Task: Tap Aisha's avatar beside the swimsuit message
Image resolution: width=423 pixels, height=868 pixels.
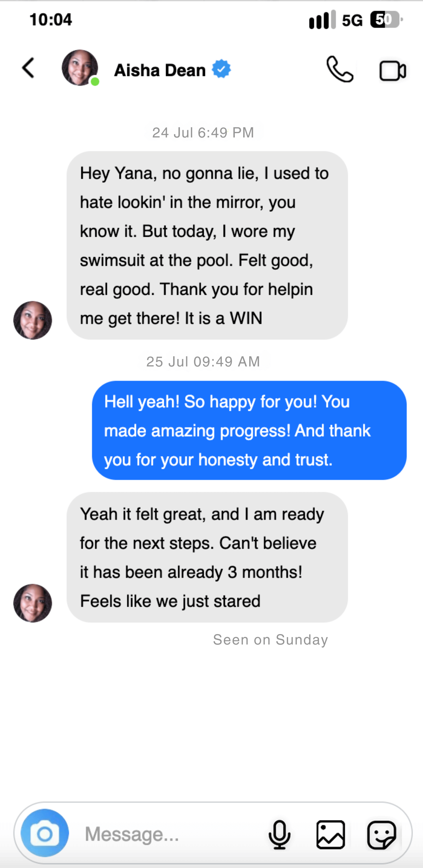Action: point(32,320)
